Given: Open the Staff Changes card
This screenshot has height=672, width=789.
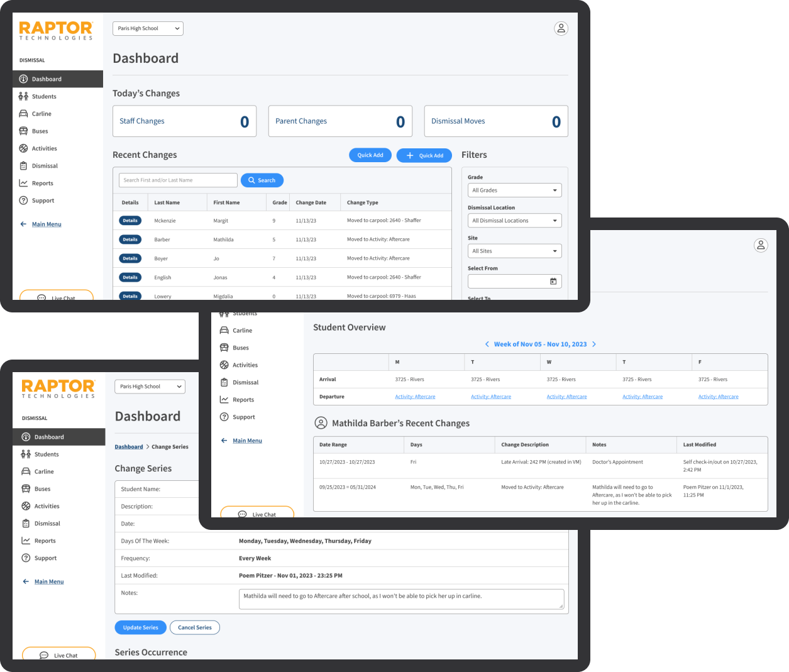Looking at the screenshot, I should click(x=184, y=121).
